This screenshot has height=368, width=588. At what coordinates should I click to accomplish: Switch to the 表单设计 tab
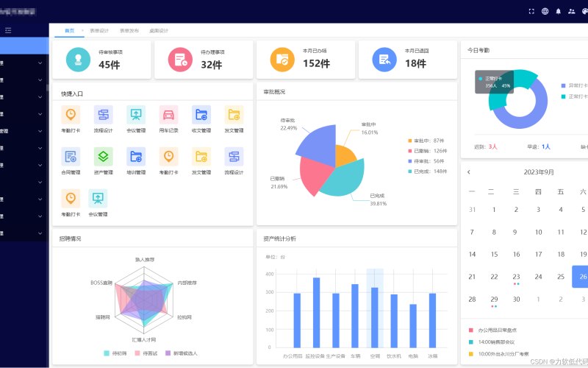tap(99, 30)
